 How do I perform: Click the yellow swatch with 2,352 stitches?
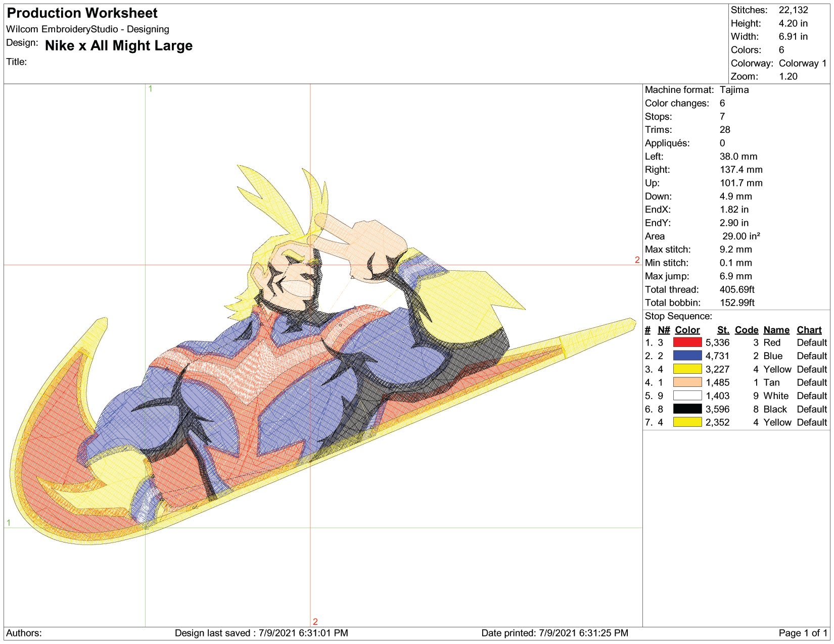pyautogui.click(x=687, y=422)
